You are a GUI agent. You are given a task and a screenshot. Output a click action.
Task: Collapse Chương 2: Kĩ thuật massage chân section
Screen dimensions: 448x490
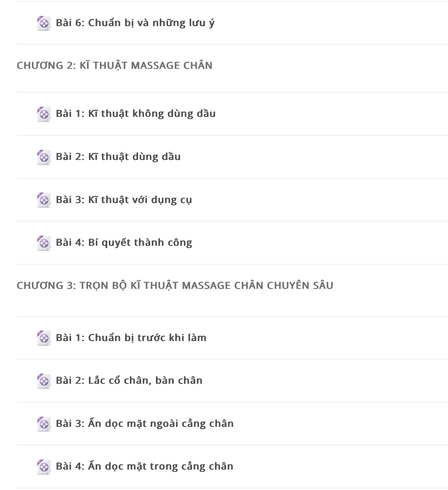[x=115, y=65]
